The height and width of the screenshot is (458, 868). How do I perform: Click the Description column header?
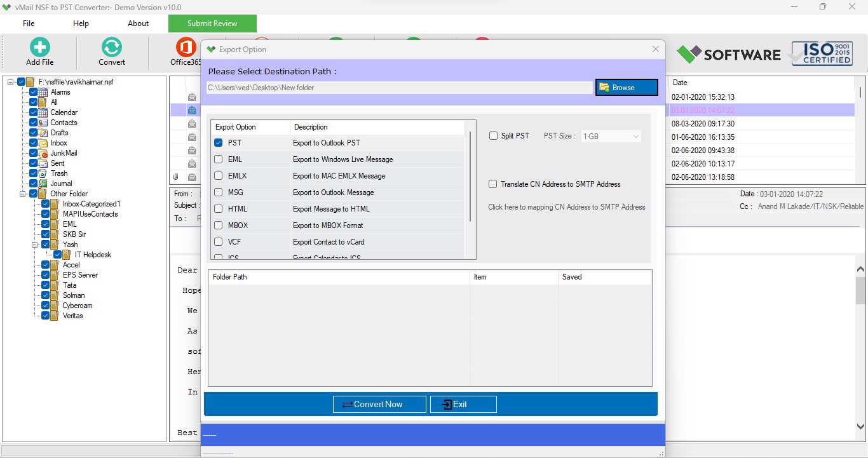(377, 127)
